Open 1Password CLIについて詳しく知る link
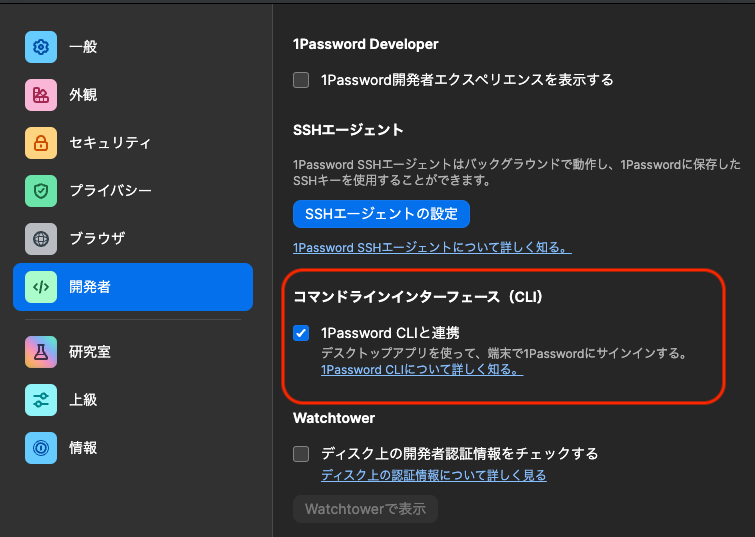 coord(422,370)
